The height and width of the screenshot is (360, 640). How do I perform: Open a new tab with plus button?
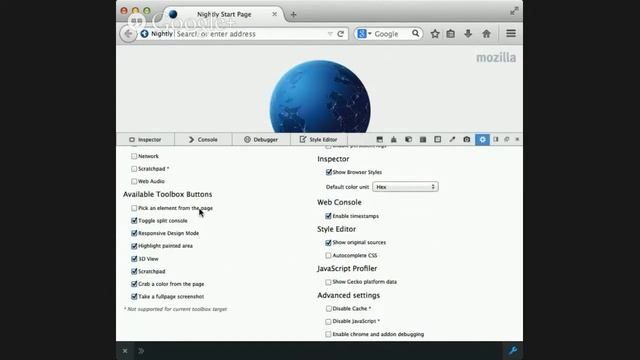[x=293, y=15]
